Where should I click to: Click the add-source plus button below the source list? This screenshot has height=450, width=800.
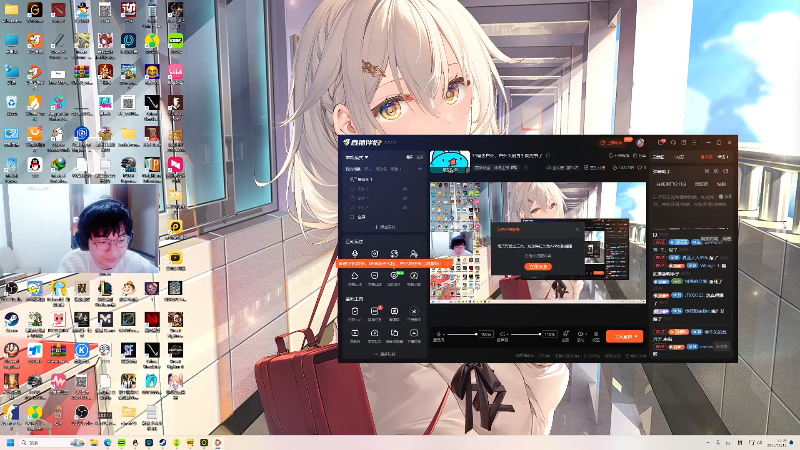[x=385, y=227]
